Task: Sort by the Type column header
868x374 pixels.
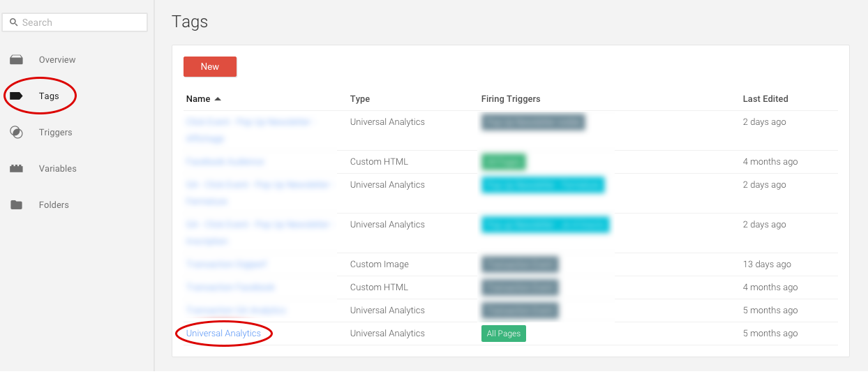Action: (360, 99)
